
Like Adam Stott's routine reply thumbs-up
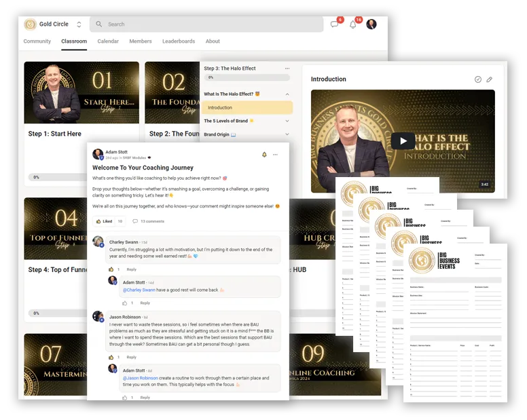pyautogui.click(x=125, y=398)
